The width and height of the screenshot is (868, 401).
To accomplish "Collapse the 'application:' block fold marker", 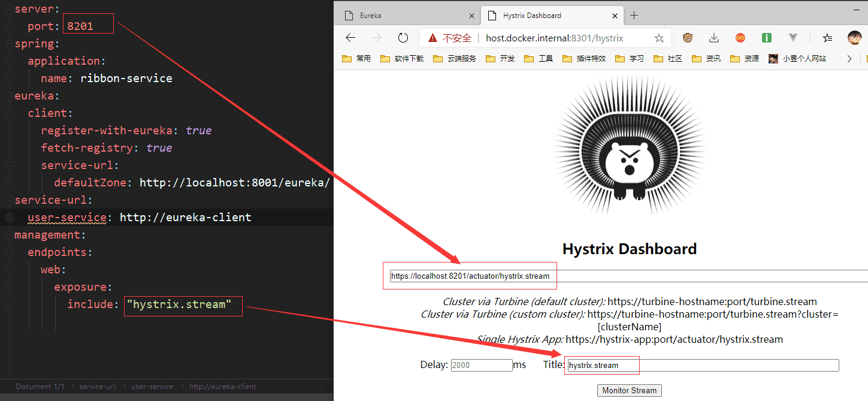I will click(x=9, y=61).
